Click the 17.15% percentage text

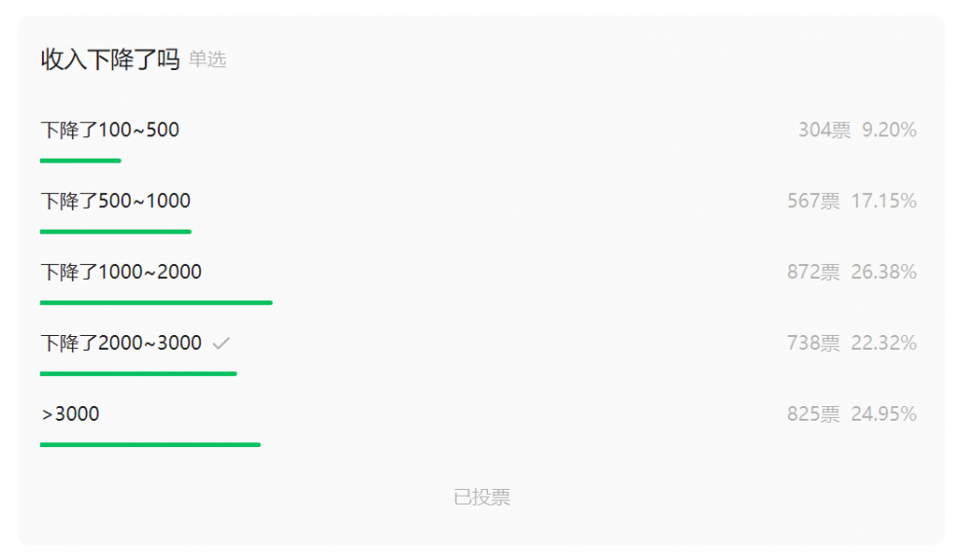883,201
